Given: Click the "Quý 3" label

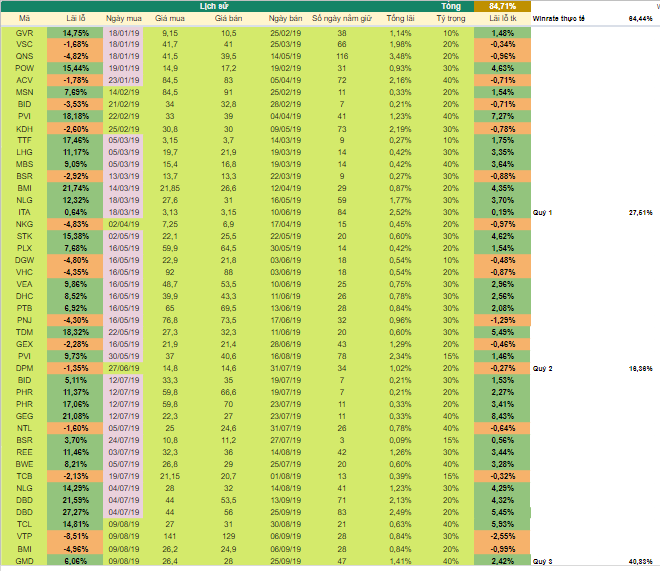Looking at the screenshot, I should point(542,561).
